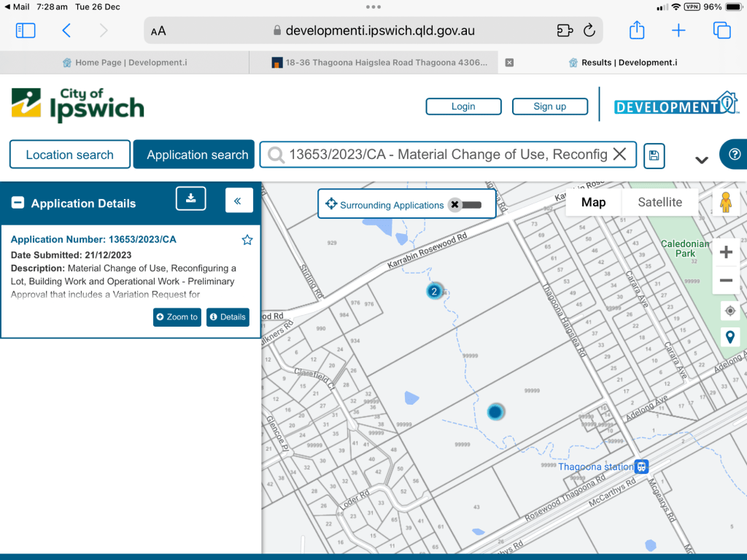This screenshot has height=560, width=747.
Task: Click the save search floppy disk icon
Action: click(654, 155)
